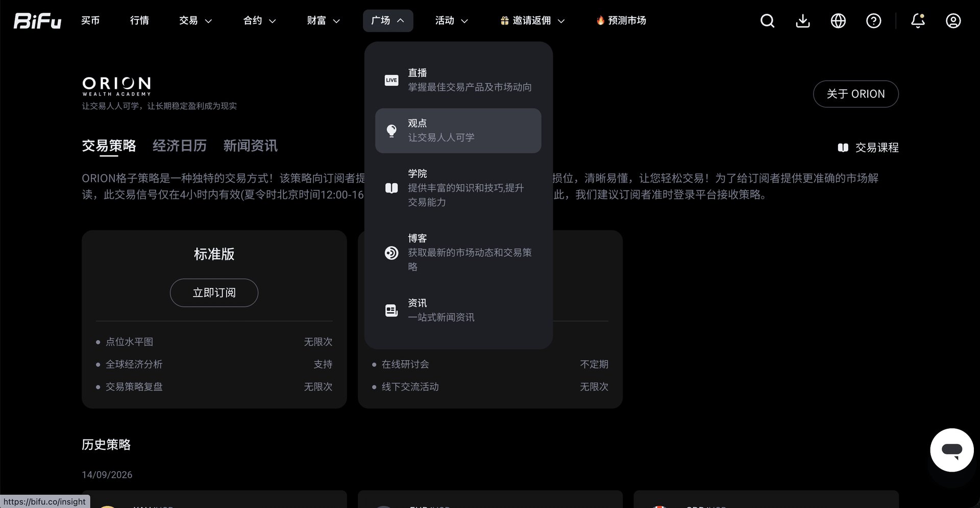Expand the 财富 dropdown menu

(x=324, y=21)
